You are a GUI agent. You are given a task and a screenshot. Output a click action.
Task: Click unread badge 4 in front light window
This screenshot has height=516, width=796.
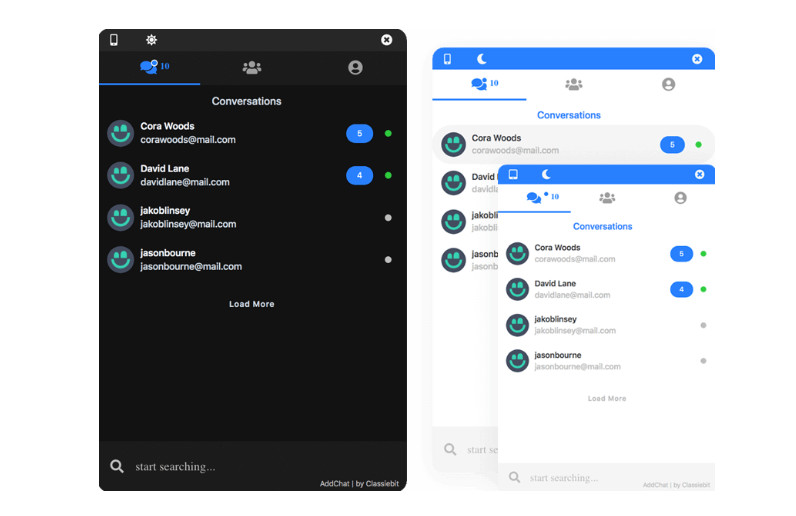[x=681, y=289]
